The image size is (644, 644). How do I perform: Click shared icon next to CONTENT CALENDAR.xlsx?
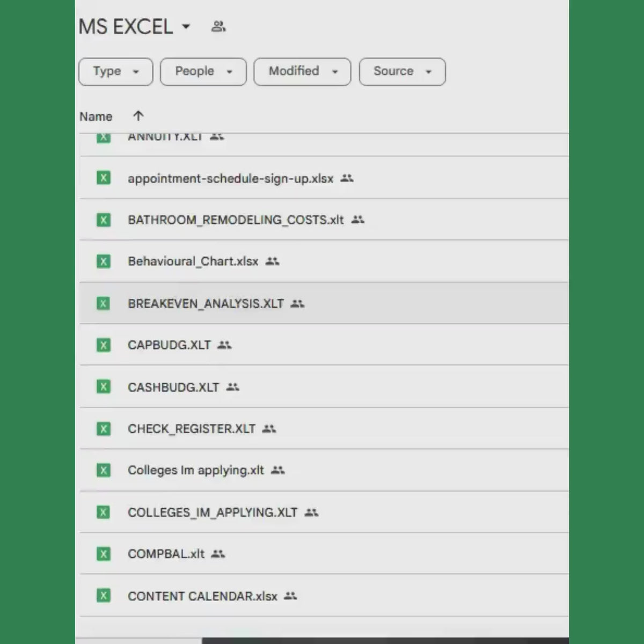pyautogui.click(x=290, y=596)
